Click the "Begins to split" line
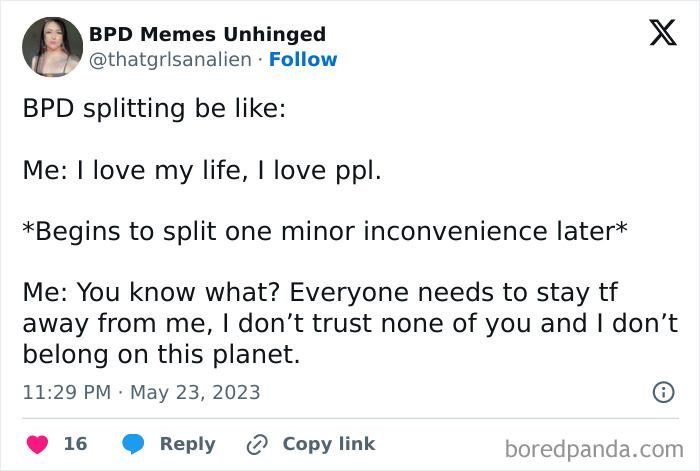The width and height of the screenshot is (700, 471). pos(324,231)
